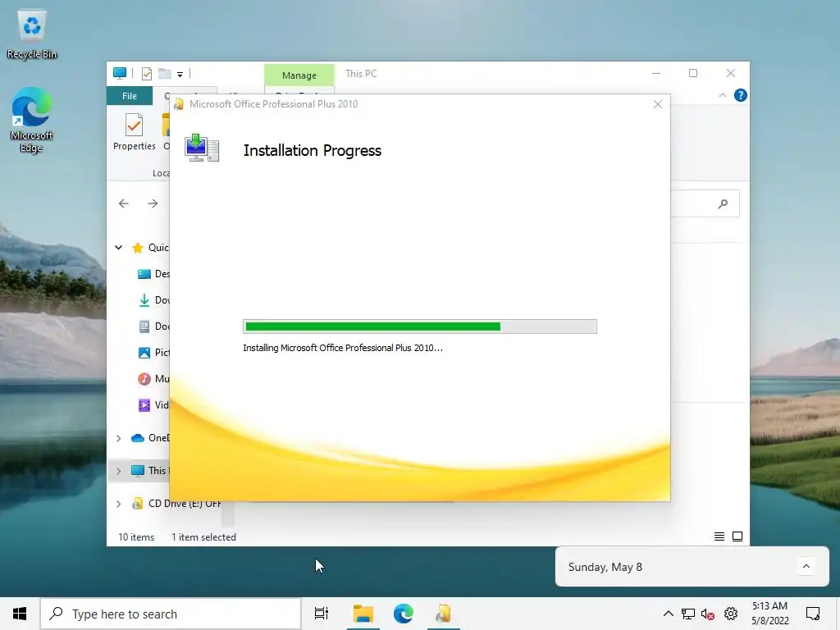The image size is (840, 630).
Task: Click the This PC system icon in the File Explorer title bar
Action: [120, 73]
